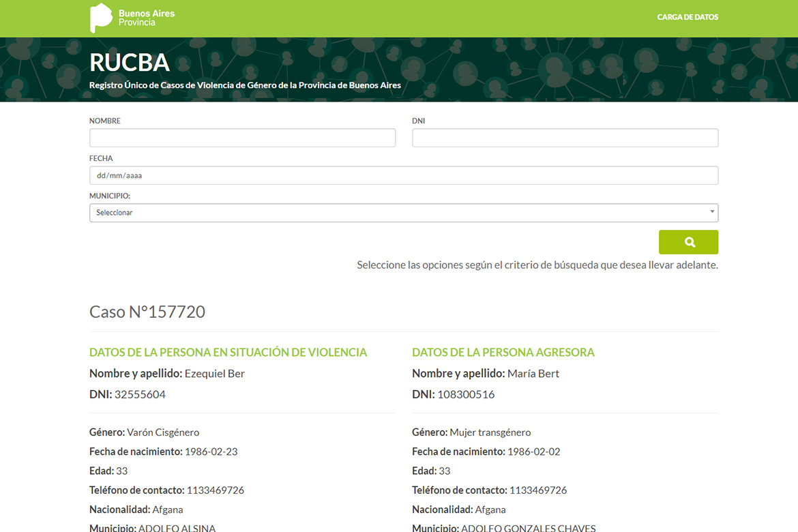This screenshot has height=532, width=798.
Task: Open the CARGA DE DATOS menu item
Action: click(687, 17)
